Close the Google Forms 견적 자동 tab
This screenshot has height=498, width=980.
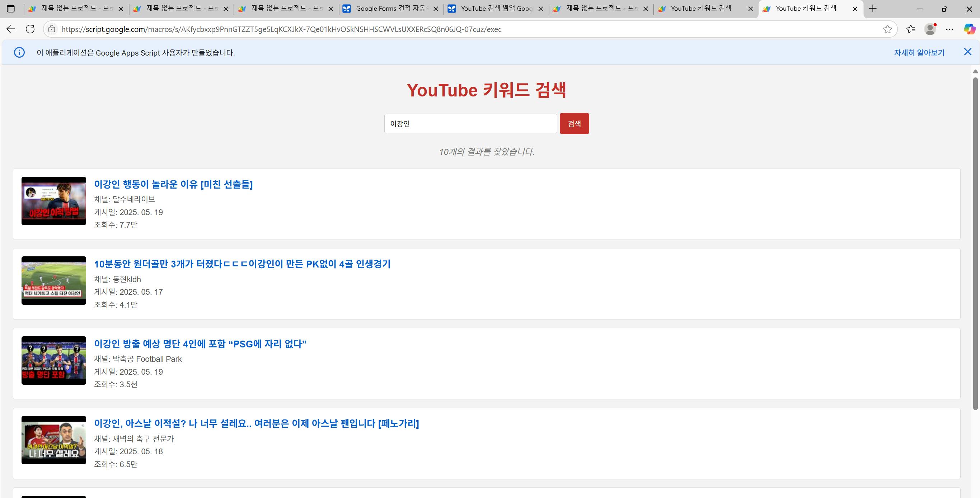(436, 9)
